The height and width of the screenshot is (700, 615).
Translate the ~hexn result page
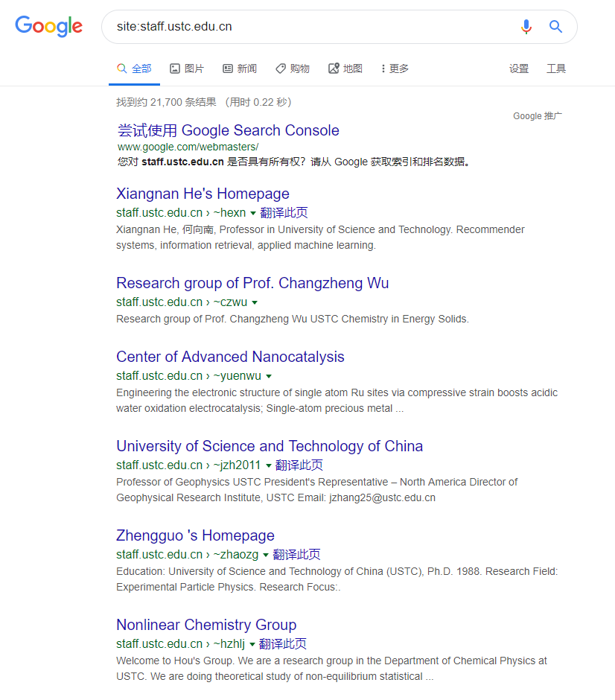tap(284, 212)
